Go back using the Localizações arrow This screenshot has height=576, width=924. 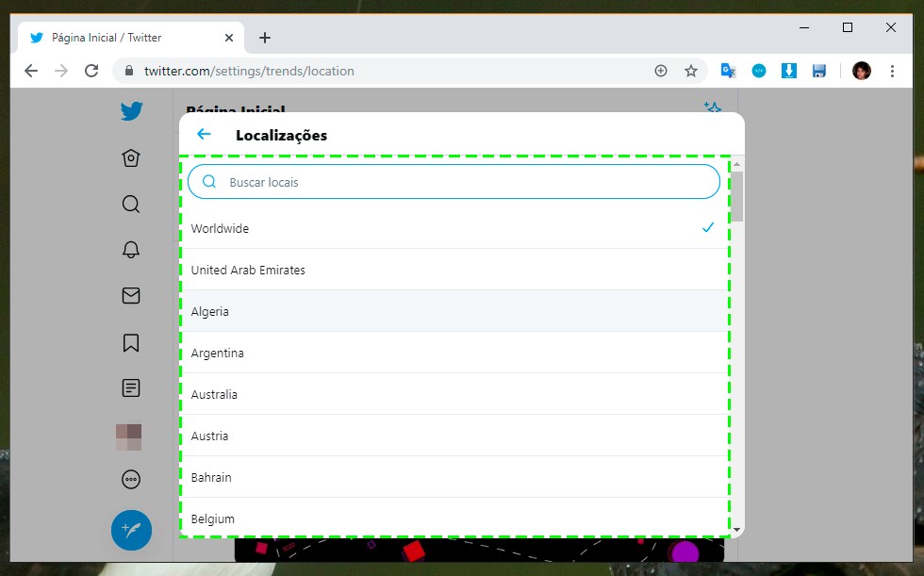(x=204, y=135)
